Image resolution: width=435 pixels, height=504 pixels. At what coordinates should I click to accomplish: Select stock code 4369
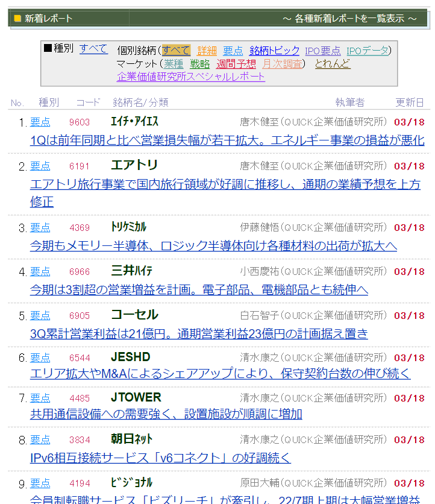(80, 228)
